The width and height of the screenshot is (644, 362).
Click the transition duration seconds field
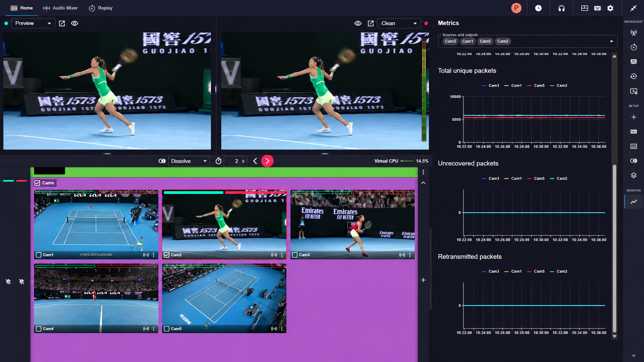click(235, 161)
